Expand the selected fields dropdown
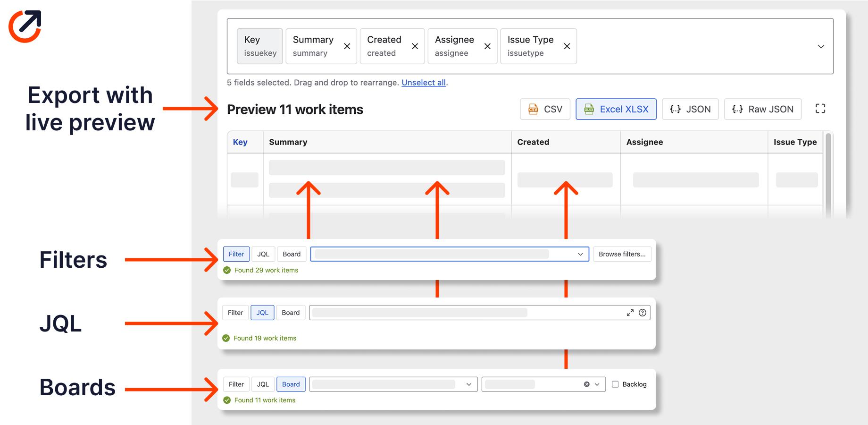 (x=821, y=46)
